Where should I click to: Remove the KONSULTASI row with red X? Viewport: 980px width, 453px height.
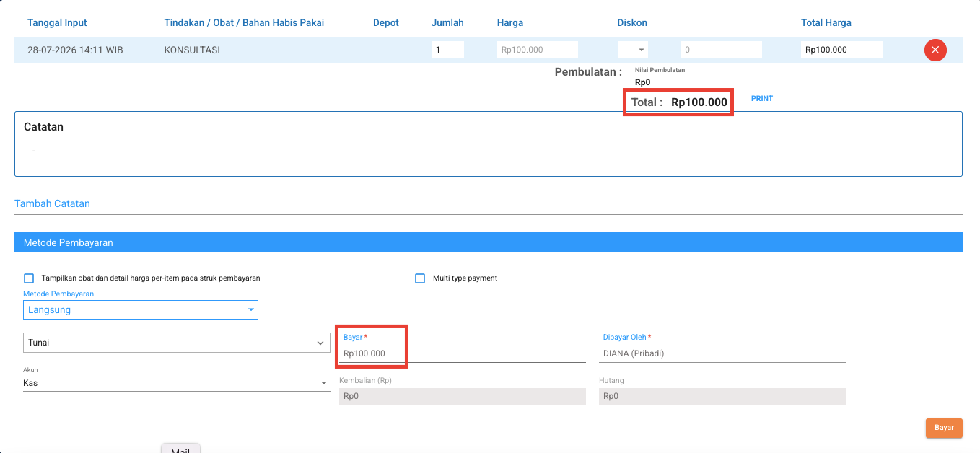coord(935,50)
